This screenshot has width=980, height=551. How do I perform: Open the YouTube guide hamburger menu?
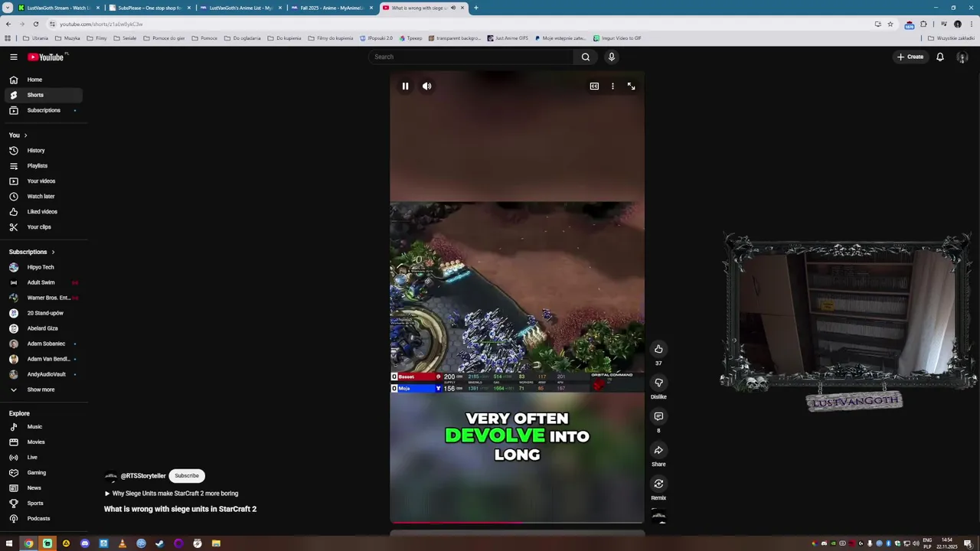coord(14,57)
